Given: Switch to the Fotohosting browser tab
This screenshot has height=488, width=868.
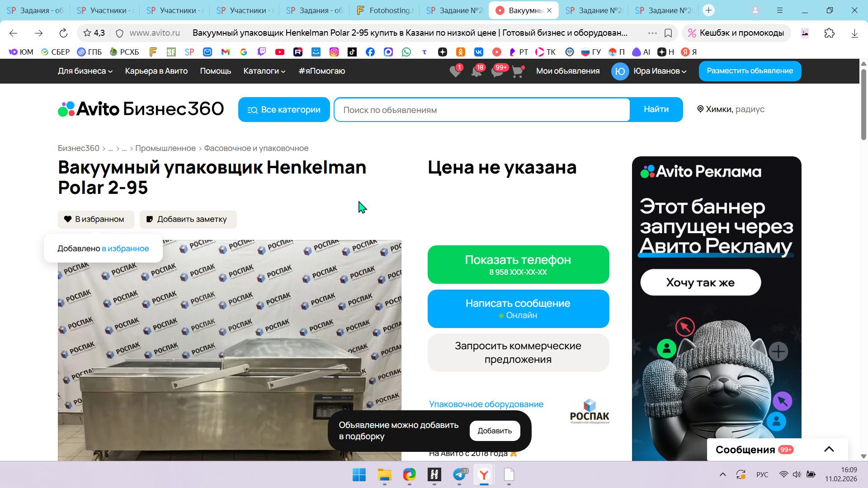Looking at the screenshot, I should [385, 10].
